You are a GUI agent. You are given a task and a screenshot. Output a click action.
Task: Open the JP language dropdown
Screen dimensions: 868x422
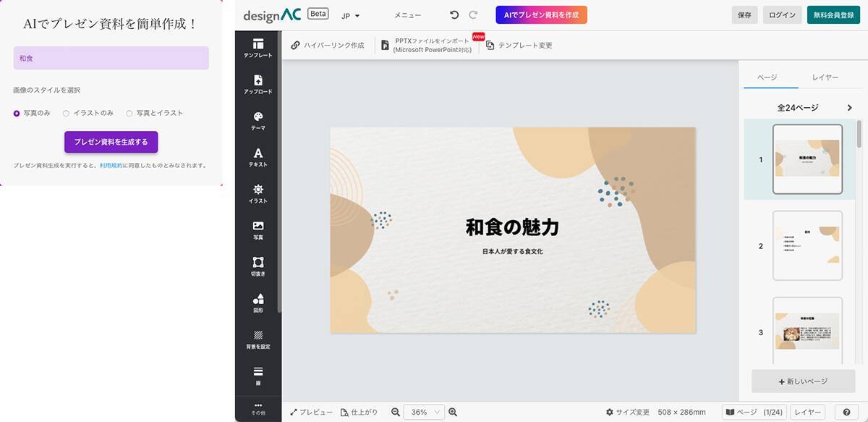tap(350, 15)
